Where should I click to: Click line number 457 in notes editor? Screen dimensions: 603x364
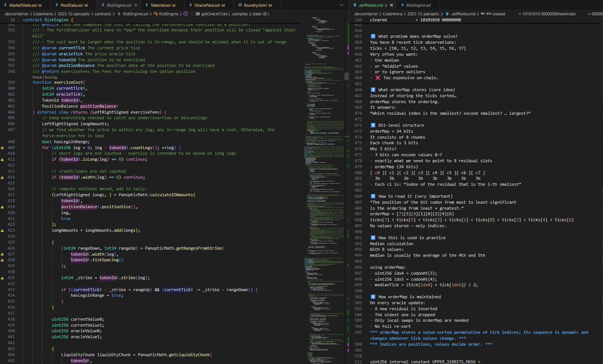pos(357,37)
